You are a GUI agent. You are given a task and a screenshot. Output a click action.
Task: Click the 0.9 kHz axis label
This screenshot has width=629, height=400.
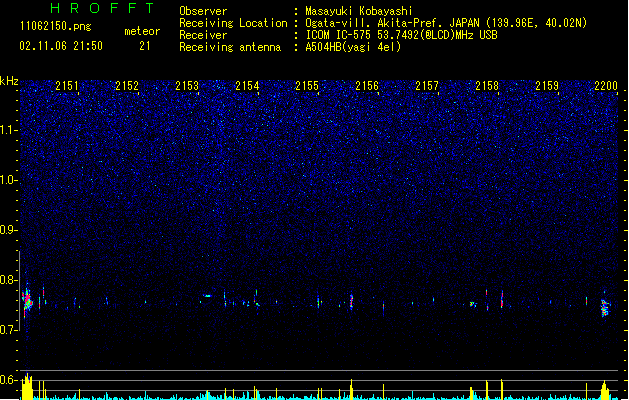[x=8, y=230]
